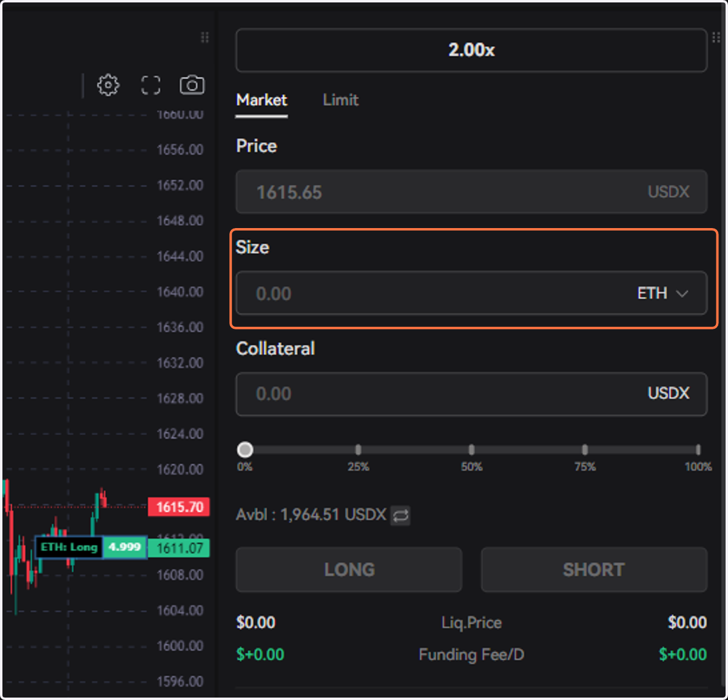Click the LONG button

(x=349, y=570)
